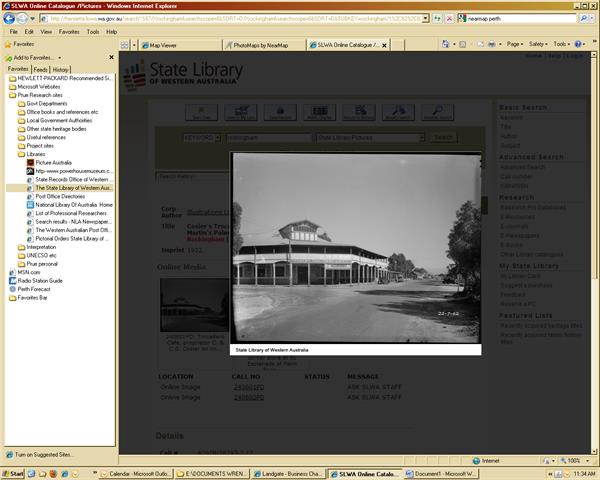Viewport: 600px width, 480px height.
Task: Open State Records Office of Western favorite
Action: tap(70, 179)
